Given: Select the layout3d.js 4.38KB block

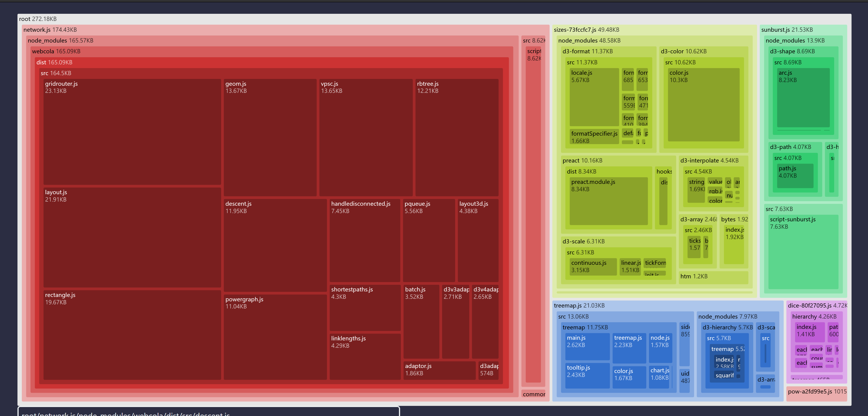Looking at the screenshot, I should (478, 240).
